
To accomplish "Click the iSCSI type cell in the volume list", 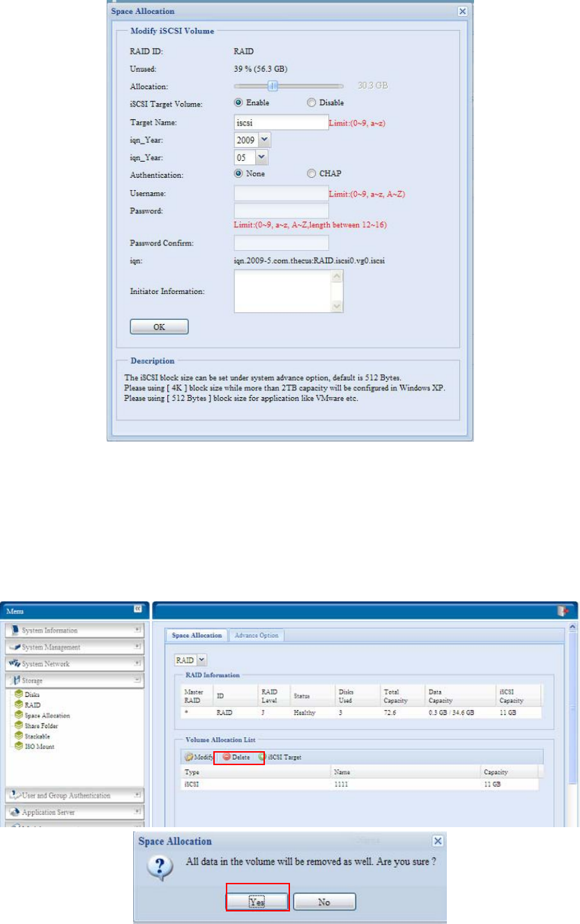I will [192, 784].
